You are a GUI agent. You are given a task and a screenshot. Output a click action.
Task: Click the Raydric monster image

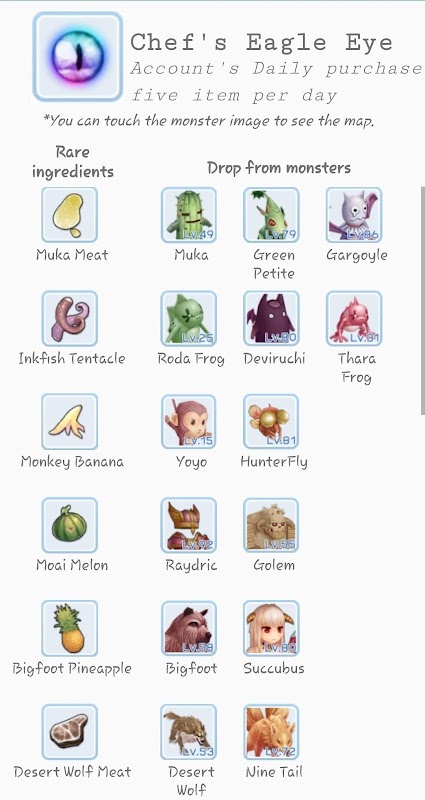click(x=189, y=526)
